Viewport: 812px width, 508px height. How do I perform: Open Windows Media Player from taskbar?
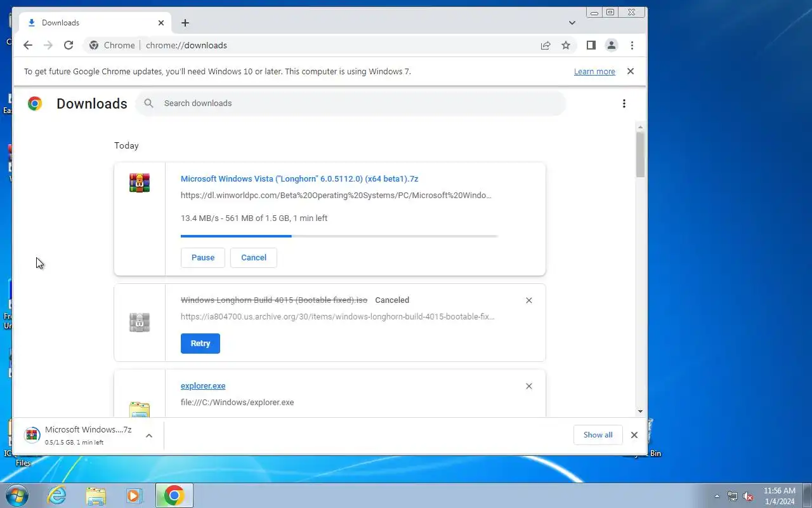[x=134, y=495]
